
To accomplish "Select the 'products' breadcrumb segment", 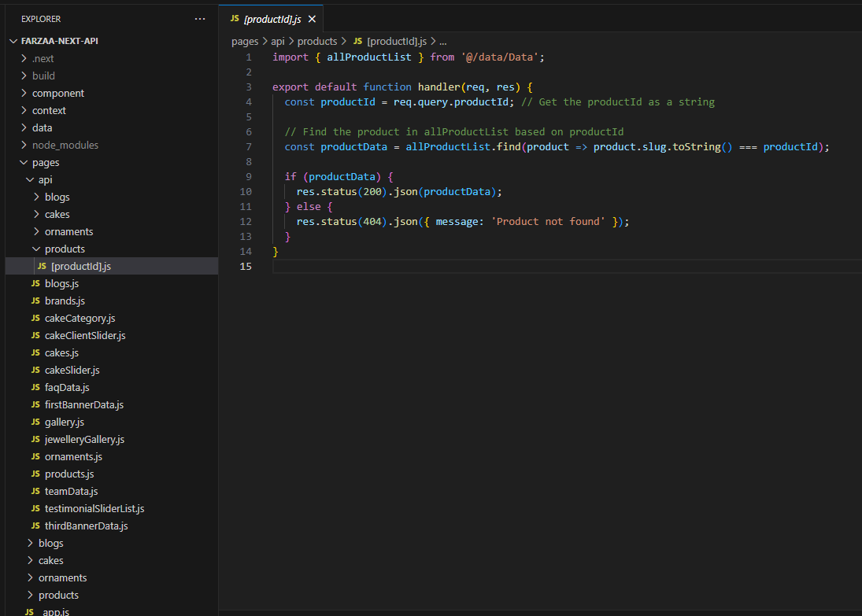I will click(x=316, y=41).
